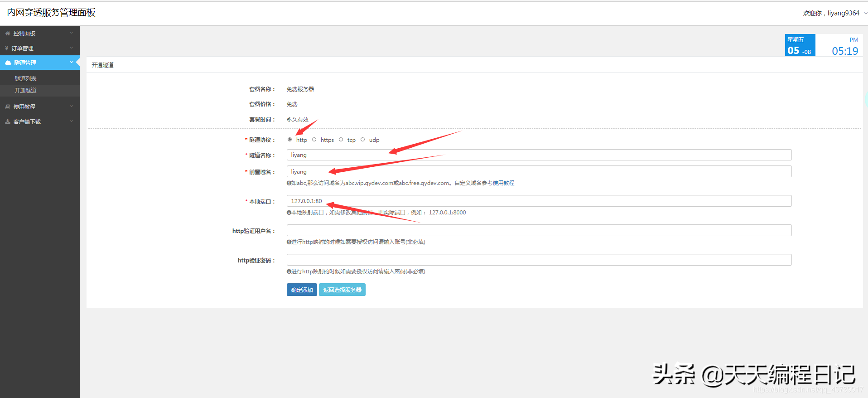Follow the 使用教程 link in the domain hint
The image size is (868, 398).
503,183
